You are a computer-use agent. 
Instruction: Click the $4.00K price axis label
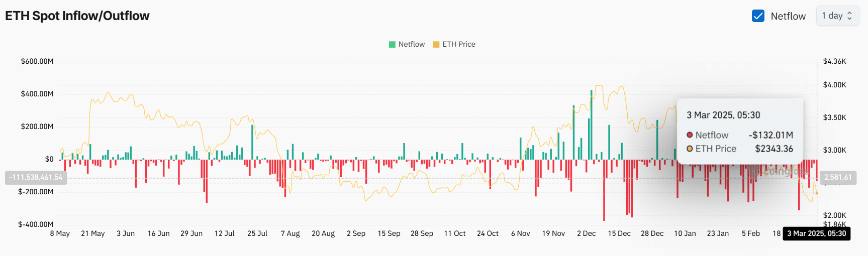(x=835, y=85)
